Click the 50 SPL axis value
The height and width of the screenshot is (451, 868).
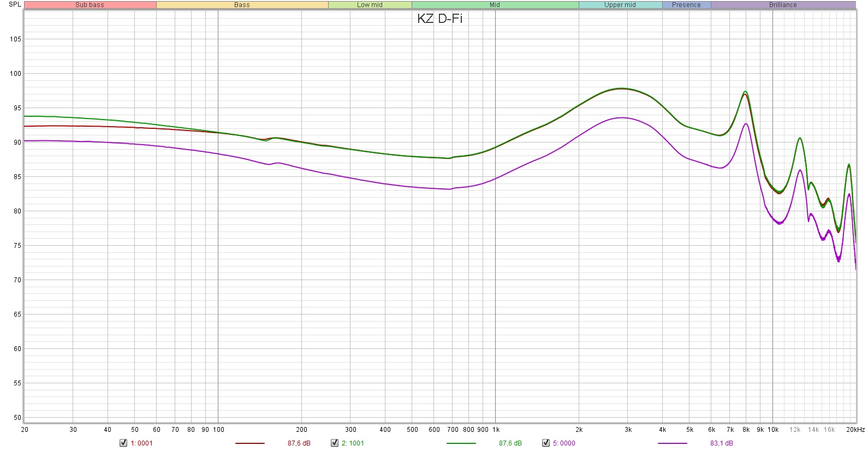click(17, 418)
